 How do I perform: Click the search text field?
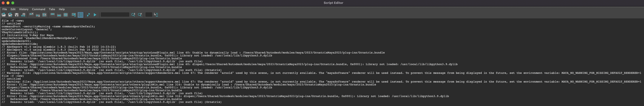point(115,15)
